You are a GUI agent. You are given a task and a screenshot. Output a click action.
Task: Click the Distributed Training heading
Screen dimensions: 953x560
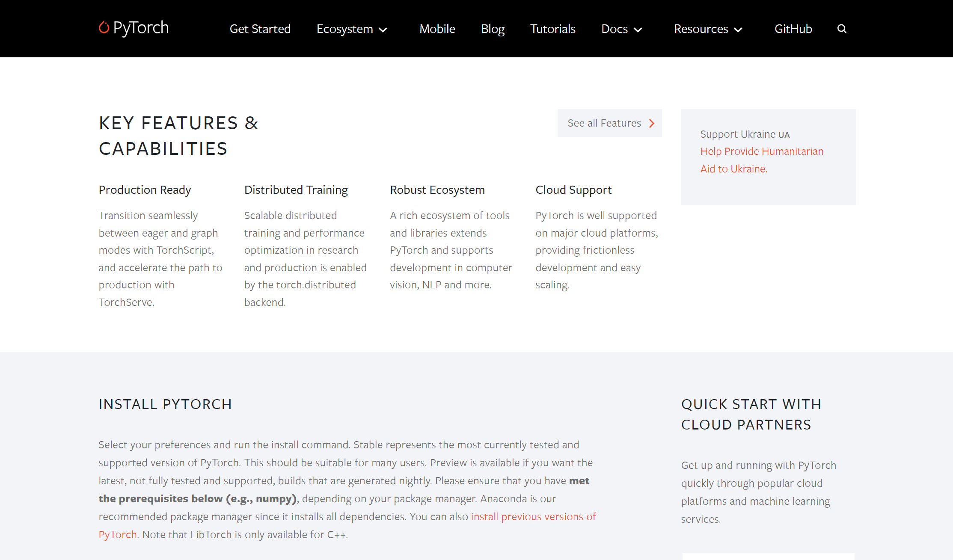click(296, 190)
